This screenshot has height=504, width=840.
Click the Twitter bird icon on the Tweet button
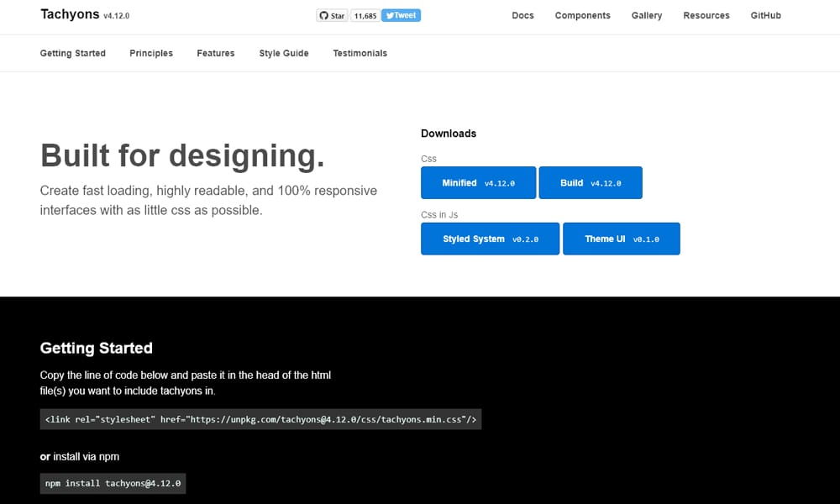click(x=391, y=15)
